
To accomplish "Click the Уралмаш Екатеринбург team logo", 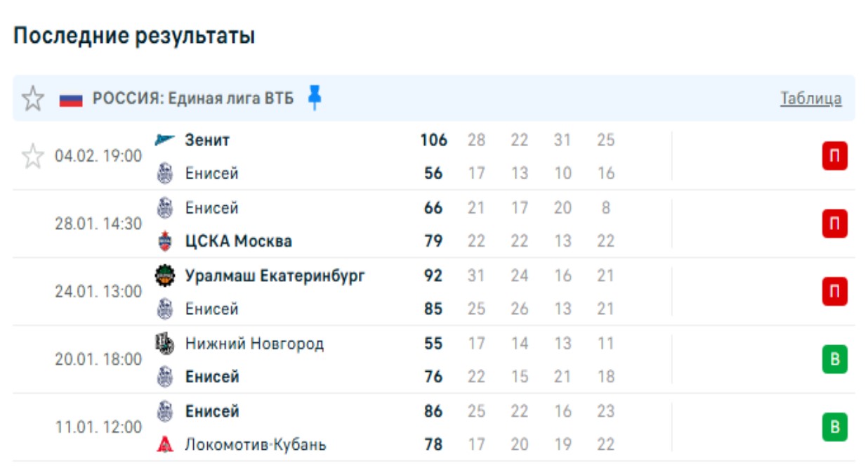I will [164, 276].
